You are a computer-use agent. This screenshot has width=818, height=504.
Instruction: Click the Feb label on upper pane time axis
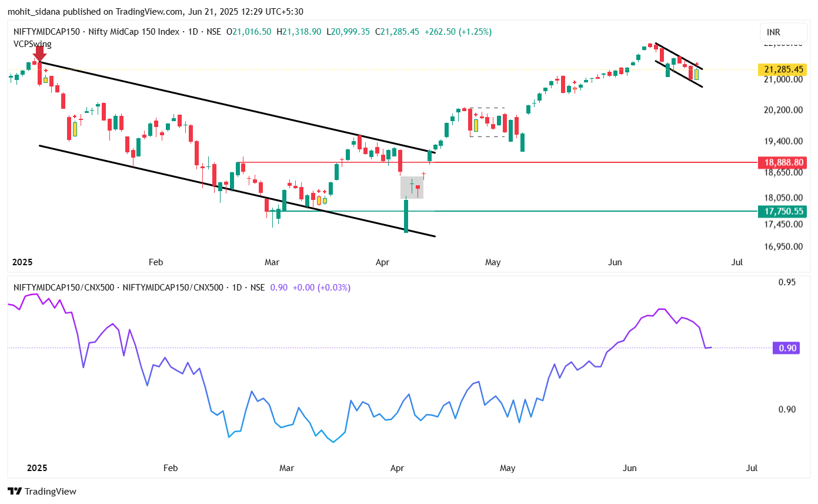[155, 262]
